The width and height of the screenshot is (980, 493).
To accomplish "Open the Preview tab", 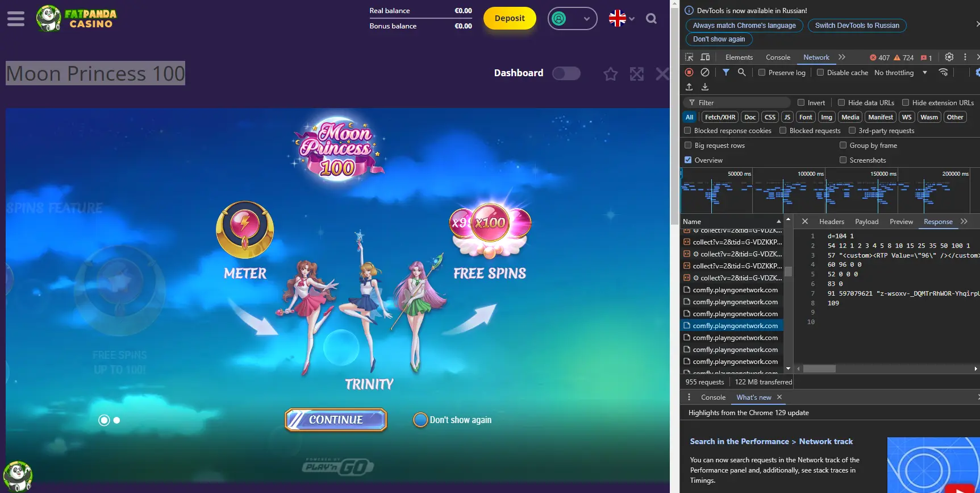I will 901,222.
